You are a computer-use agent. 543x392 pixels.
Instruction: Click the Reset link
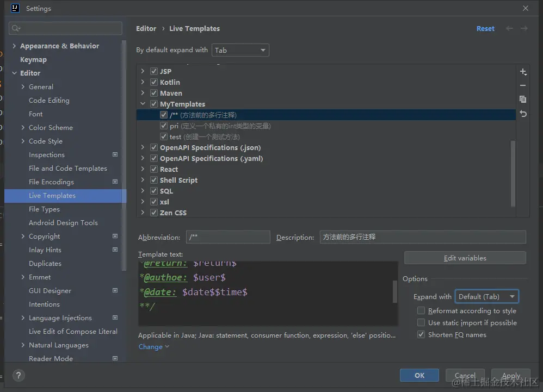tap(485, 28)
